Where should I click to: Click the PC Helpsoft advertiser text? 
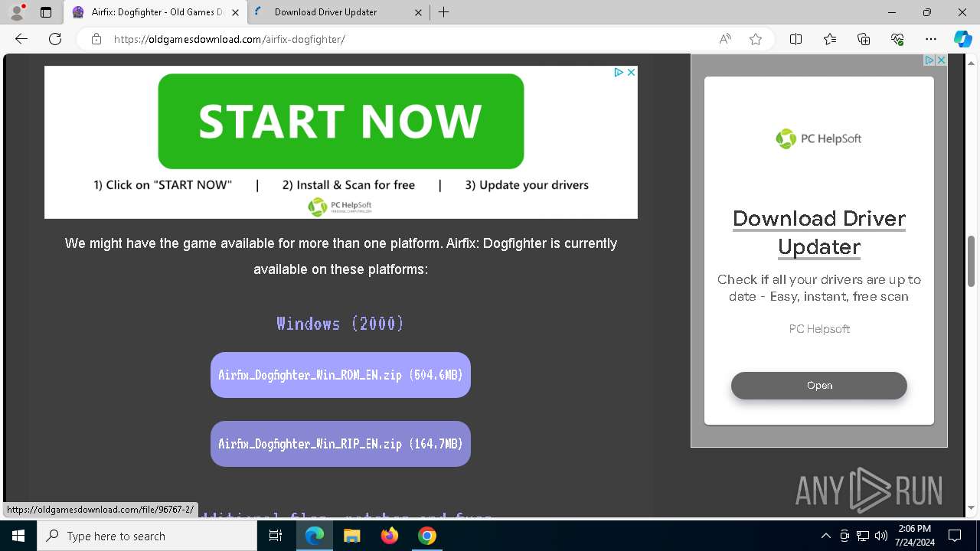pyautogui.click(x=819, y=329)
